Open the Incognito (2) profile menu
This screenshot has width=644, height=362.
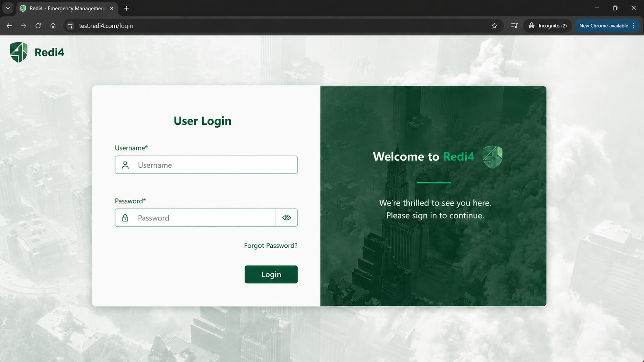pos(547,26)
